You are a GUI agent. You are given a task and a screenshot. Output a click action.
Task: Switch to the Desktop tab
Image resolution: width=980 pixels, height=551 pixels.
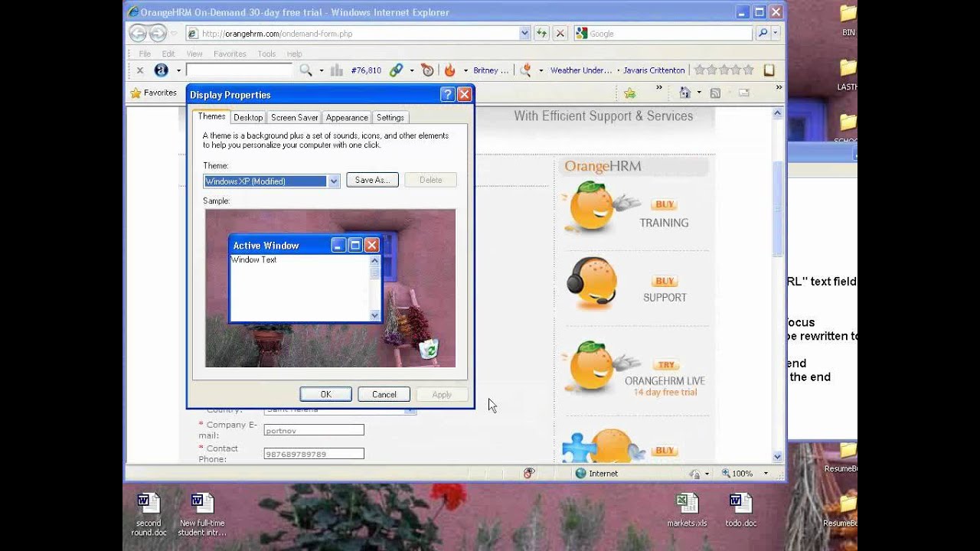248,117
